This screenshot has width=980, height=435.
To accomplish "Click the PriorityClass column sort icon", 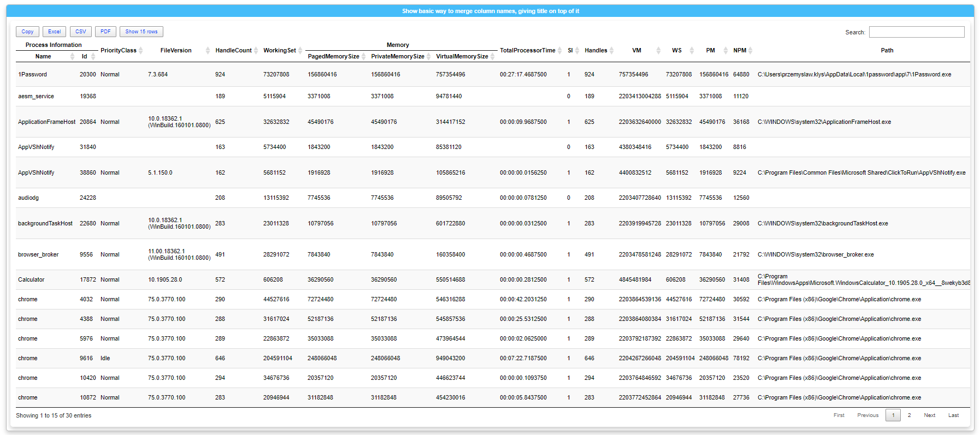I will (x=140, y=51).
